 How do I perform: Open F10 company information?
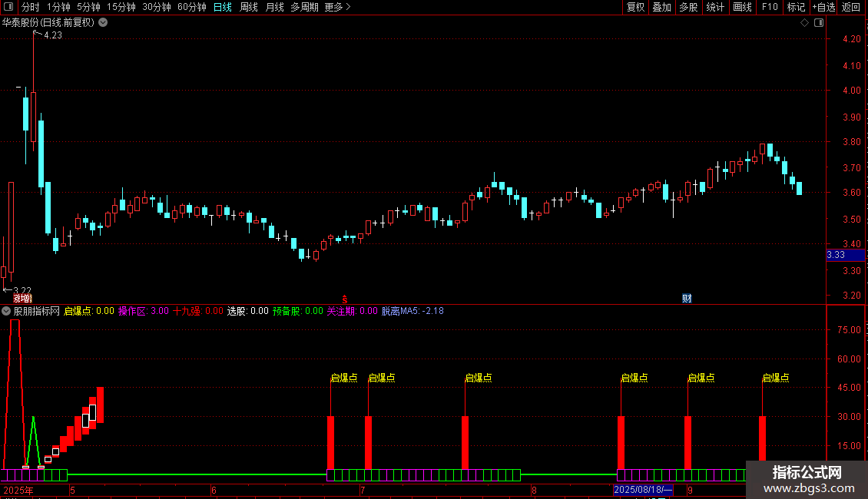[x=770, y=7]
